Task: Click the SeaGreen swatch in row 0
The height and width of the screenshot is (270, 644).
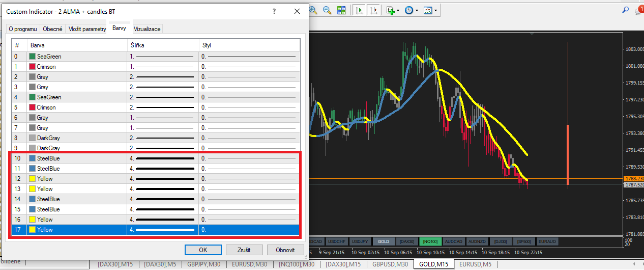Action: tap(33, 57)
